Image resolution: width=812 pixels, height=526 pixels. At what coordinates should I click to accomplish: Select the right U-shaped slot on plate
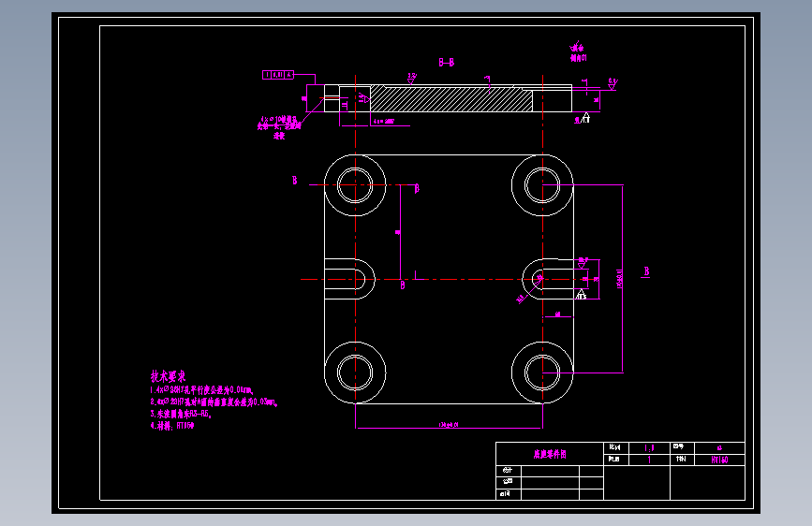[548, 279]
